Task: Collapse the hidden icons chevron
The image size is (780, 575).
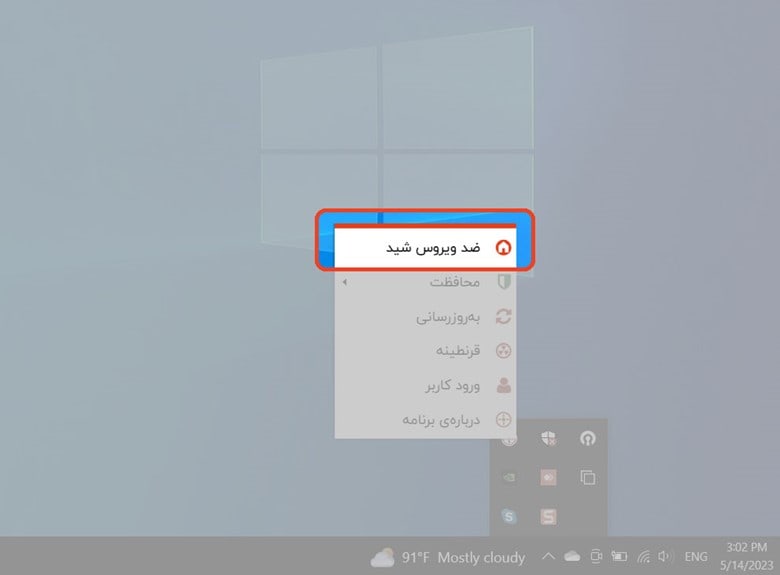Action: tap(548, 556)
